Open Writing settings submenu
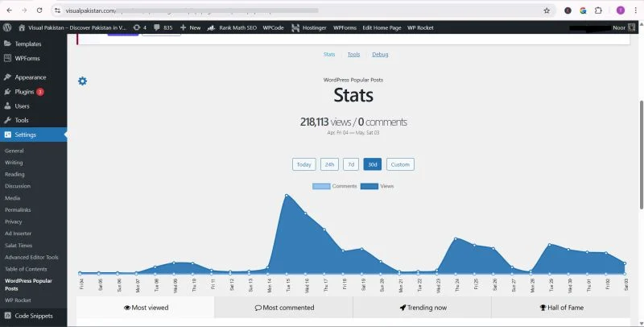The width and height of the screenshot is (644, 327). pos(14,163)
